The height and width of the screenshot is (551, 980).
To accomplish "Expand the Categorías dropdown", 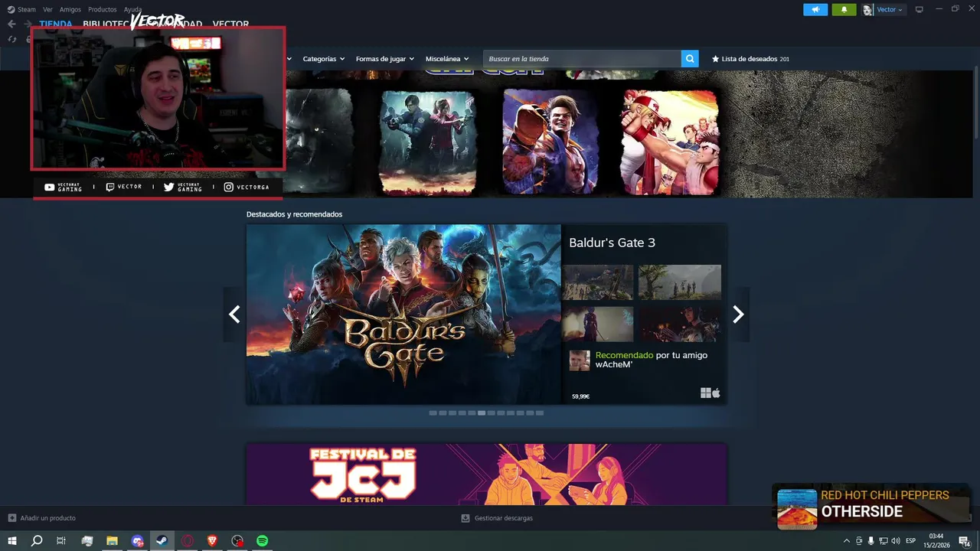I will pos(324,59).
